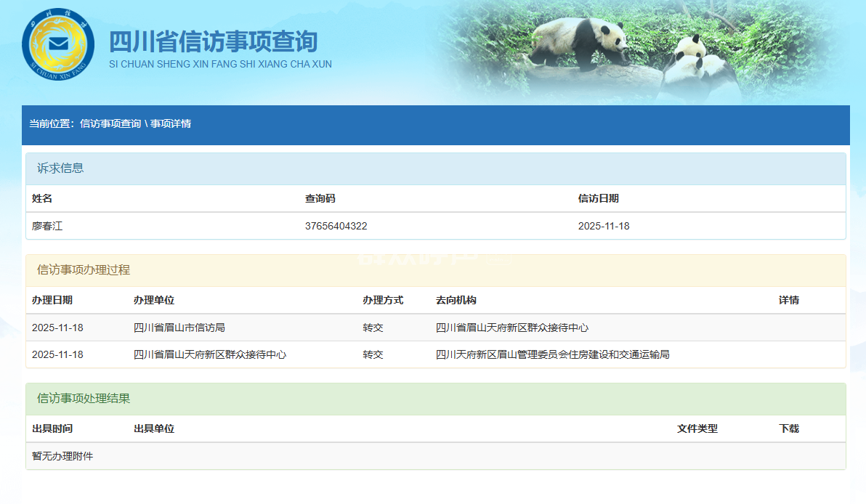Select the 信访事项办理过程 panel header

coord(84,270)
